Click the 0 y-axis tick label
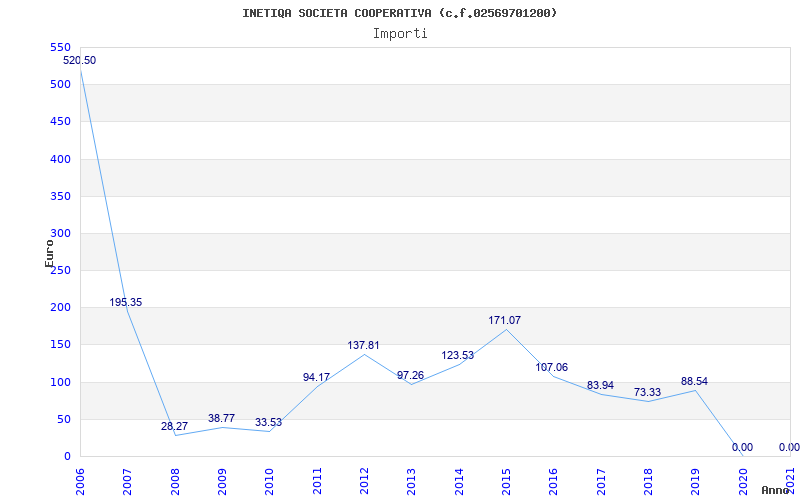Viewport: 800px width, 500px height. point(67,457)
